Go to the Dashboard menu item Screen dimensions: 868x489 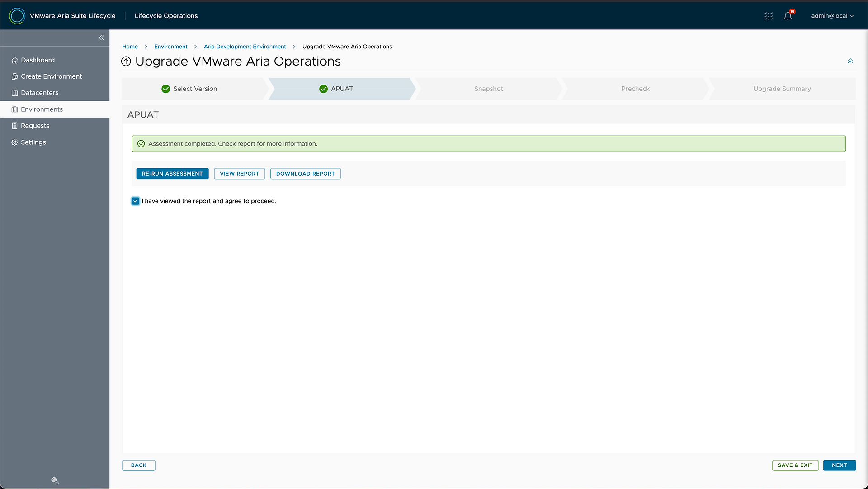click(x=55, y=60)
